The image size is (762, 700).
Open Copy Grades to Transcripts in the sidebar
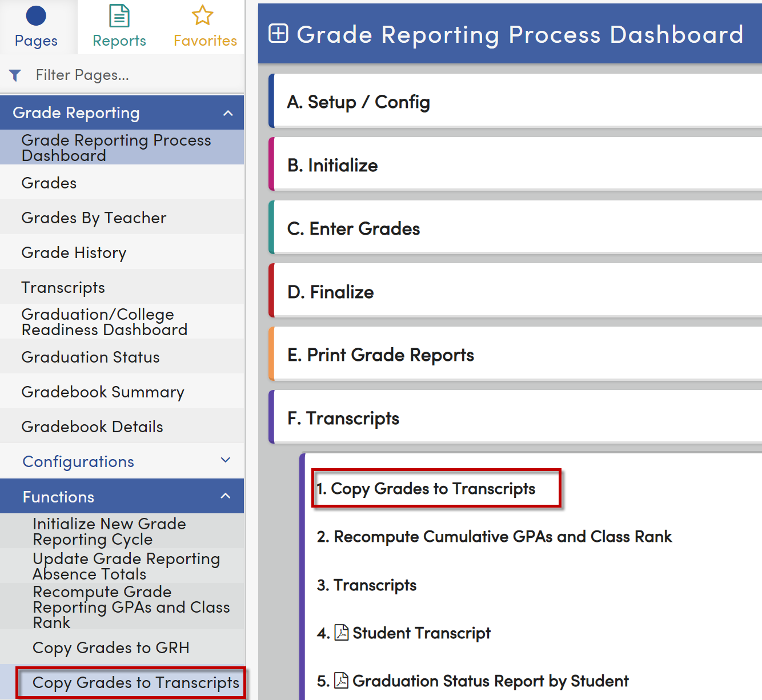(x=135, y=682)
